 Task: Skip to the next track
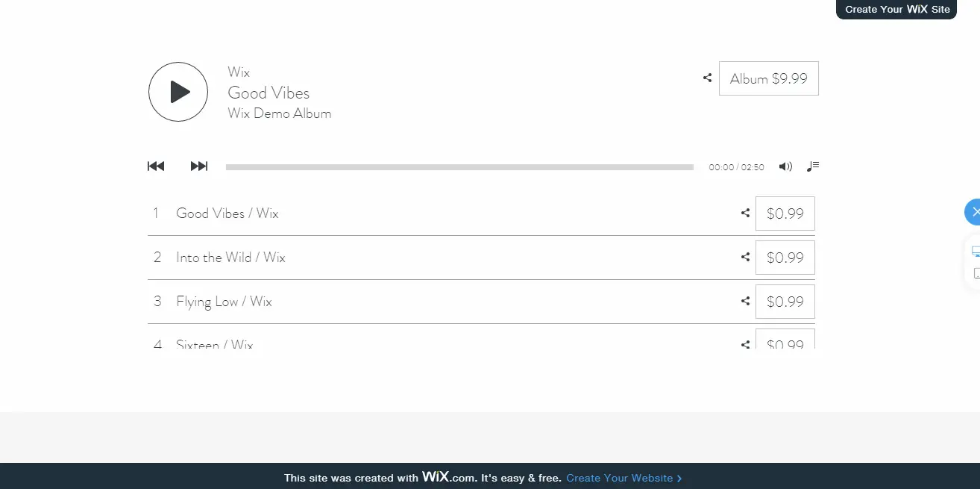coord(199,166)
